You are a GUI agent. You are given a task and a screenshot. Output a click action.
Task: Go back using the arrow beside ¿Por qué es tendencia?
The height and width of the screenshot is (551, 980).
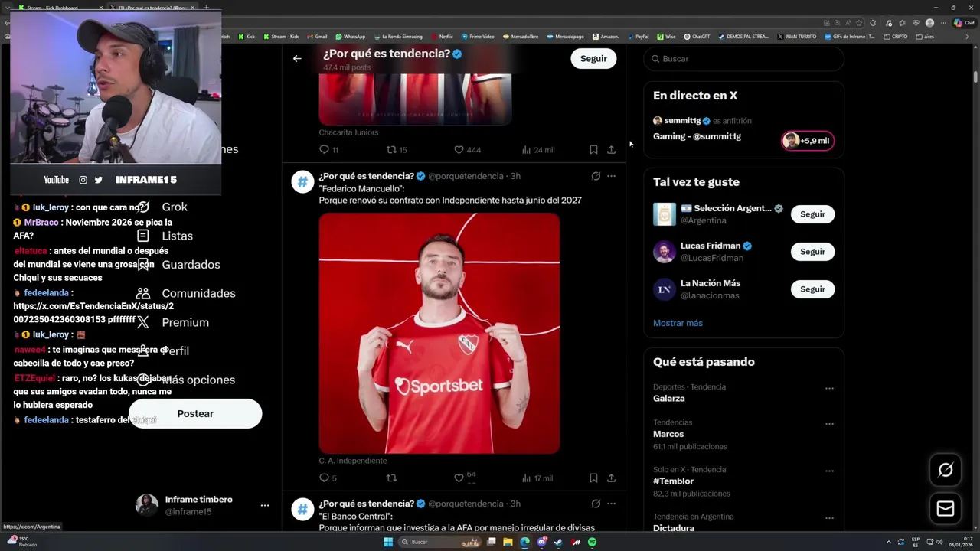(x=297, y=58)
